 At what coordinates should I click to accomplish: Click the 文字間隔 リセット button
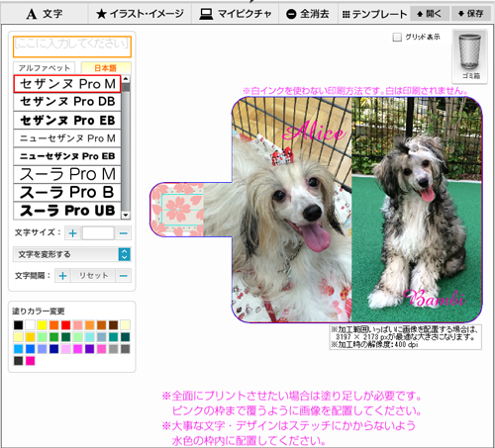[x=94, y=276]
